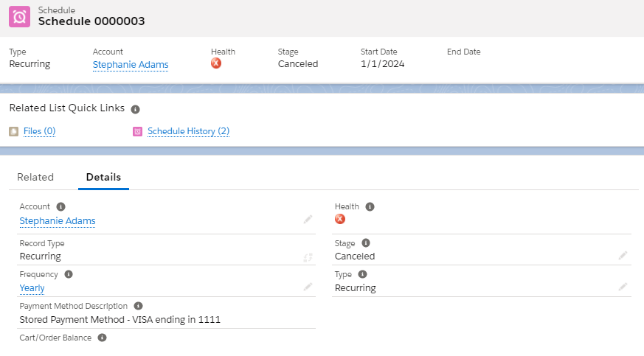Click info icon next to Stage field label
Viewport: 644px width, 356px height.
(x=365, y=242)
